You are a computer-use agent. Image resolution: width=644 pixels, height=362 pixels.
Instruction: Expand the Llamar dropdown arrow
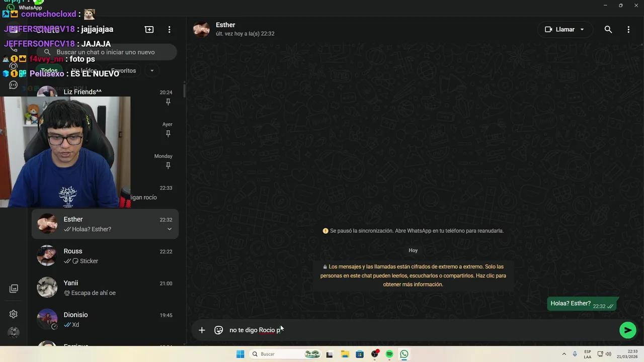(x=582, y=30)
